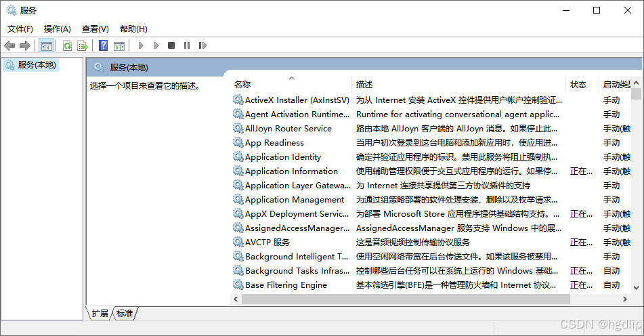Screen dimensions: 644x336
Task: Click the description of Application Layer Gateway
Action: pyautogui.click(x=443, y=185)
